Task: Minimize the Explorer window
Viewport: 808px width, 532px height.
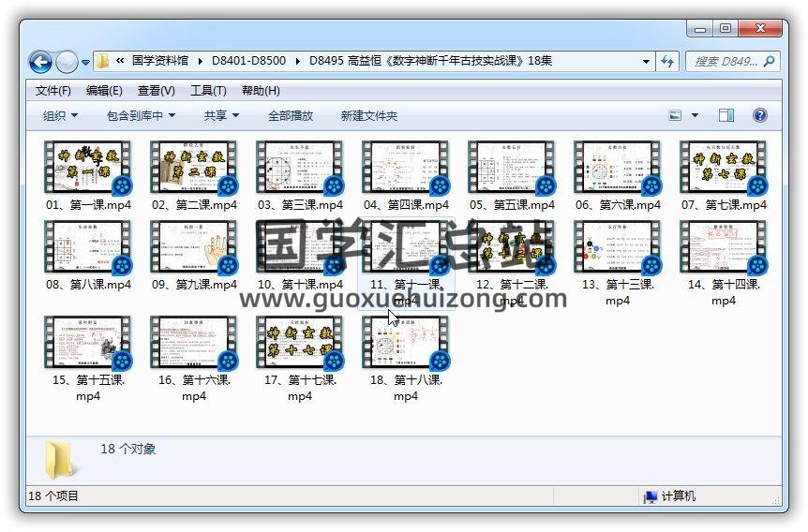Action: (699, 29)
